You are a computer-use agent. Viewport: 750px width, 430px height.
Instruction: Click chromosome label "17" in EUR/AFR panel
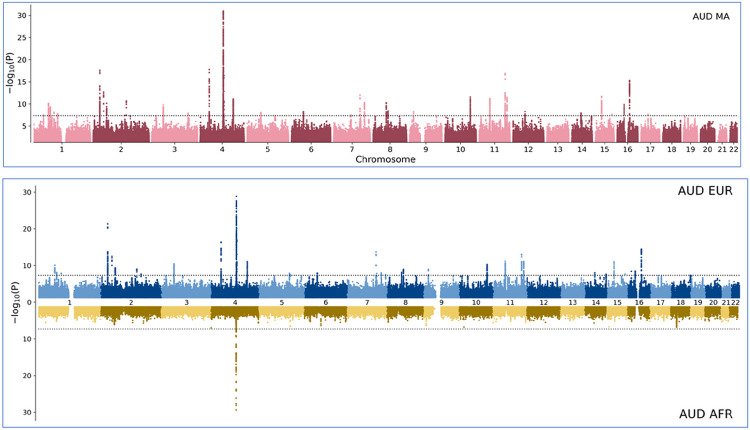(661, 303)
